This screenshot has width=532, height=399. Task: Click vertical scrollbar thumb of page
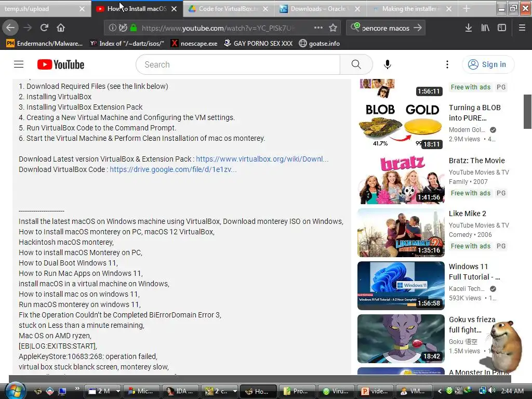[527, 111]
